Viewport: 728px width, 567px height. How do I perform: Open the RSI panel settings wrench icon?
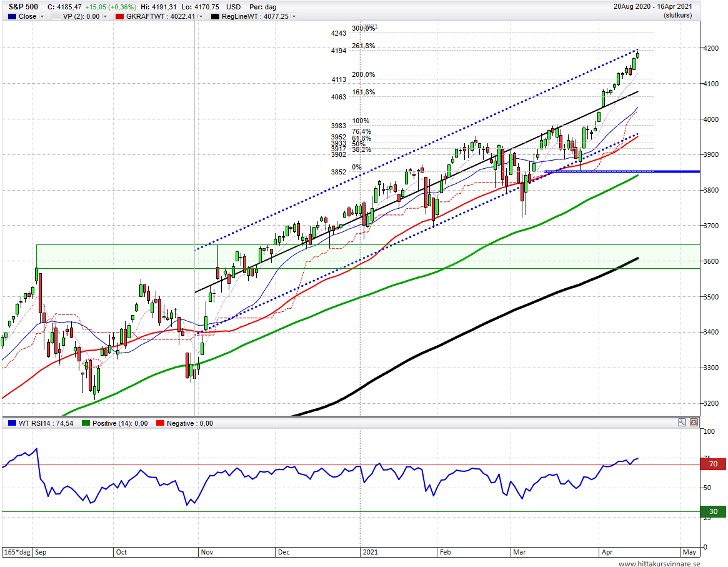tap(682, 422)
